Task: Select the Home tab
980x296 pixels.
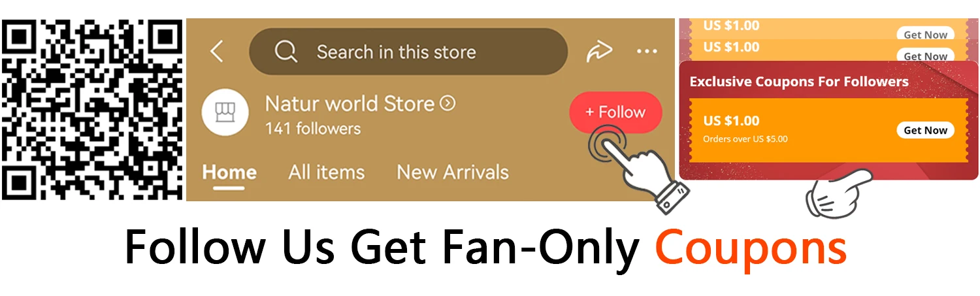Action: click(229, 173)
